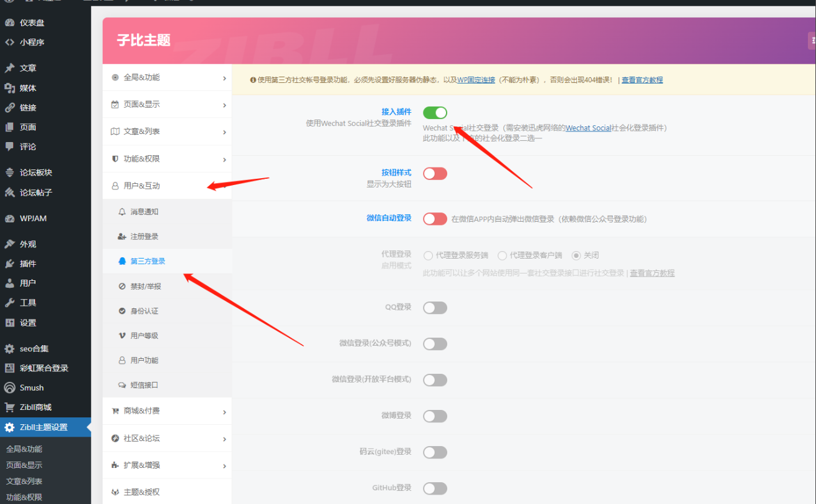816x504 pixels.
Task: Open 媒体 via its media icon
Action: (9, 88)
